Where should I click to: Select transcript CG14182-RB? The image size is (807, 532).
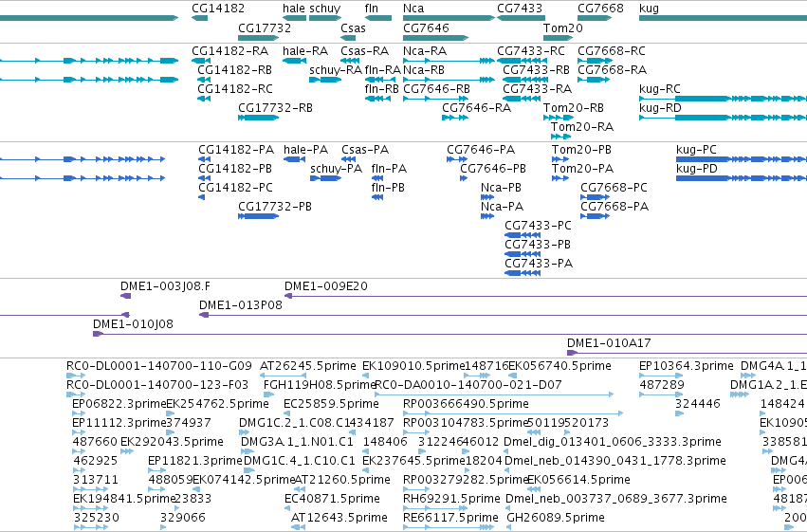point(234,70)
